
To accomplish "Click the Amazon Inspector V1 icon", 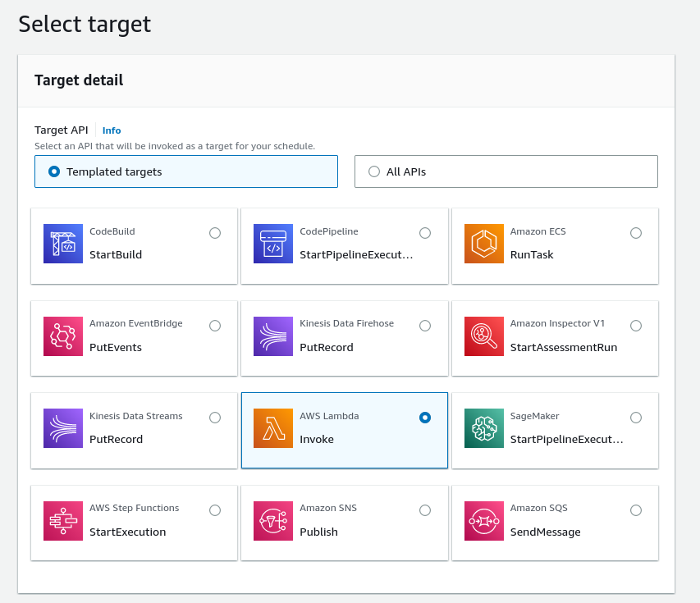I will point(484,336).
